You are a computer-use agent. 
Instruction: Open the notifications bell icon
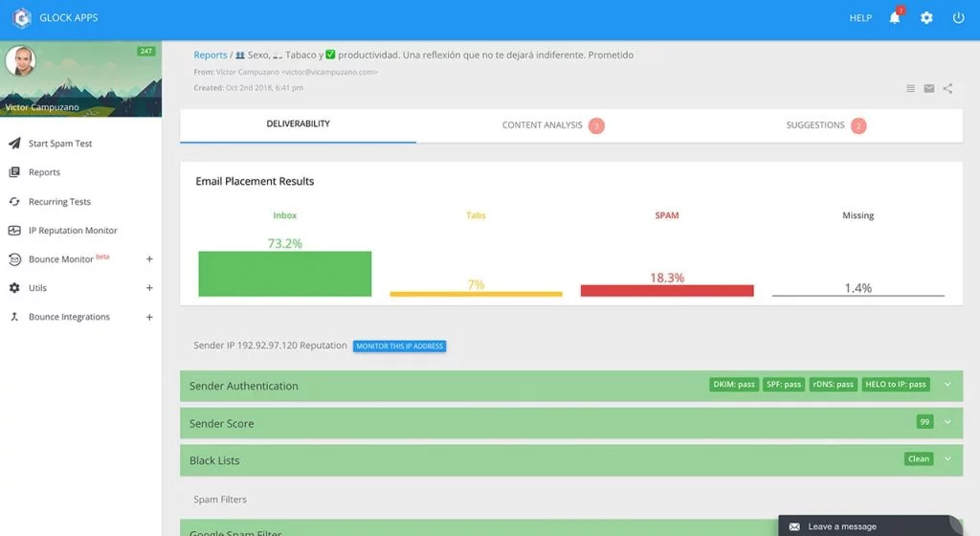coord(895,17)
